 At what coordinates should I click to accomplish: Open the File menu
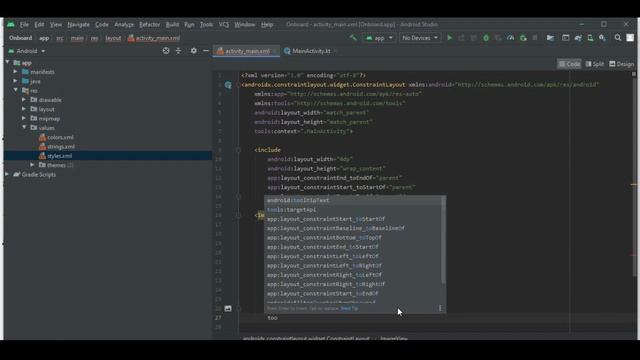[x=24, y=24]
